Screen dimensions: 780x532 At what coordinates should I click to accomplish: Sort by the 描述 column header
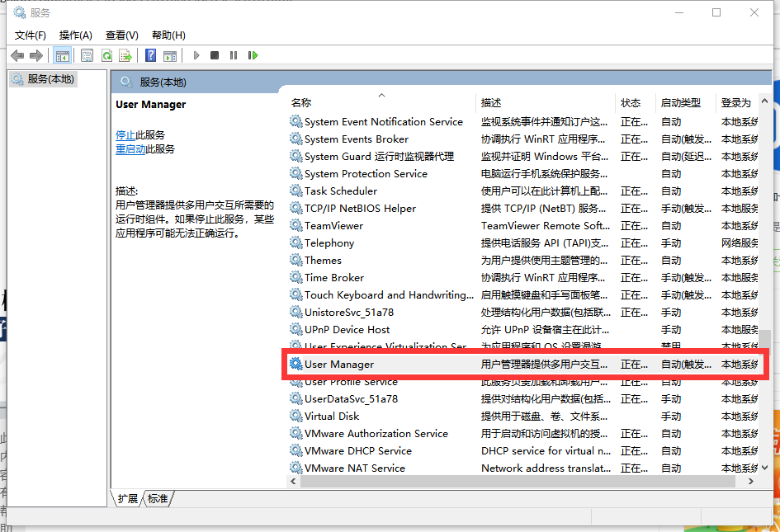(x=546, y=102)
